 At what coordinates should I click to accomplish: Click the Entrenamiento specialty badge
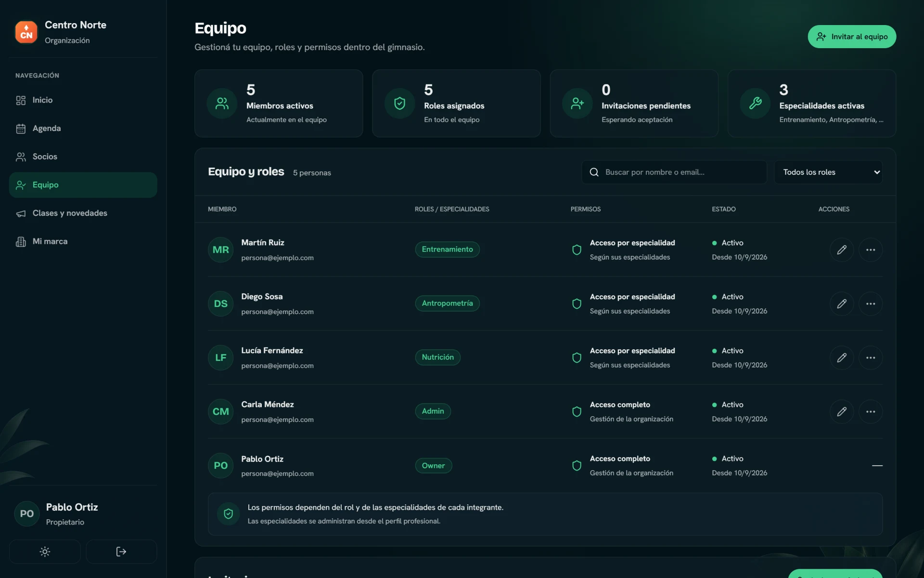447,249
